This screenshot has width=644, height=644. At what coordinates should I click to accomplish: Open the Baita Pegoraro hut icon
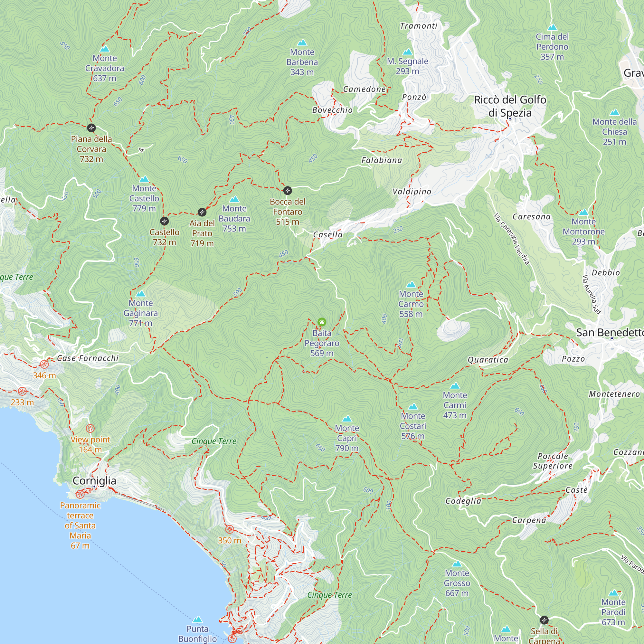(x=322, y=322)
